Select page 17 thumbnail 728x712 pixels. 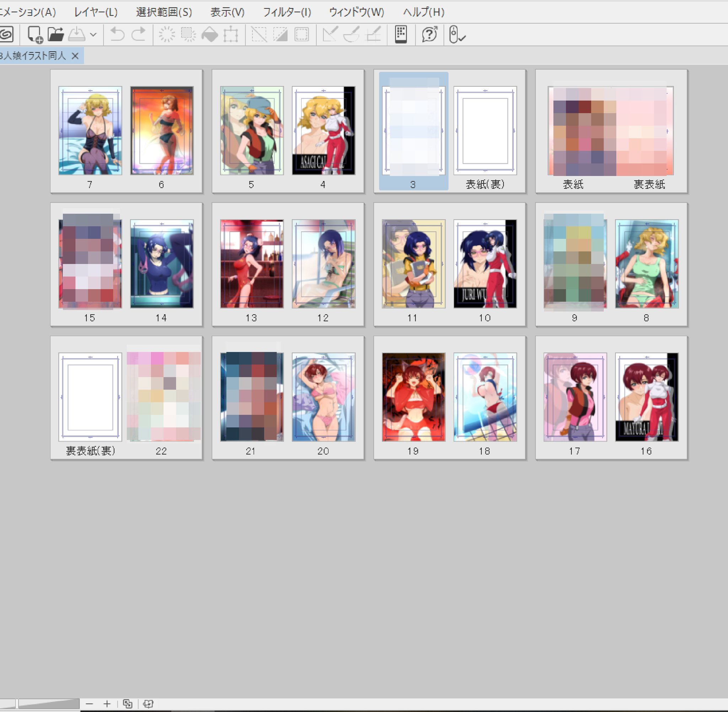(x=575, y=397)
